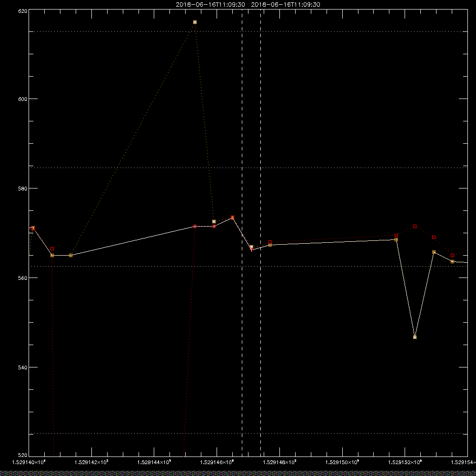Select the marker at the 573 peak before the dashed lines

(233, 218)
